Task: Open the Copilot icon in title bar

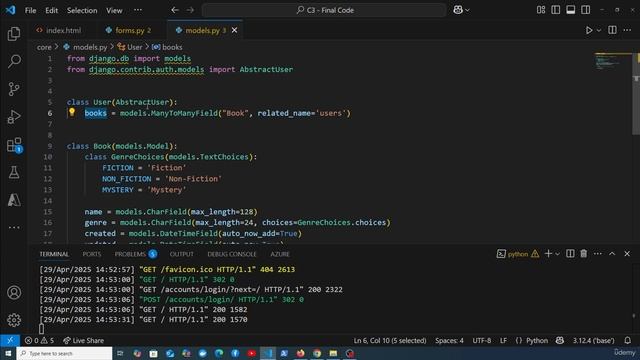Action: click(x=458, y=10)
